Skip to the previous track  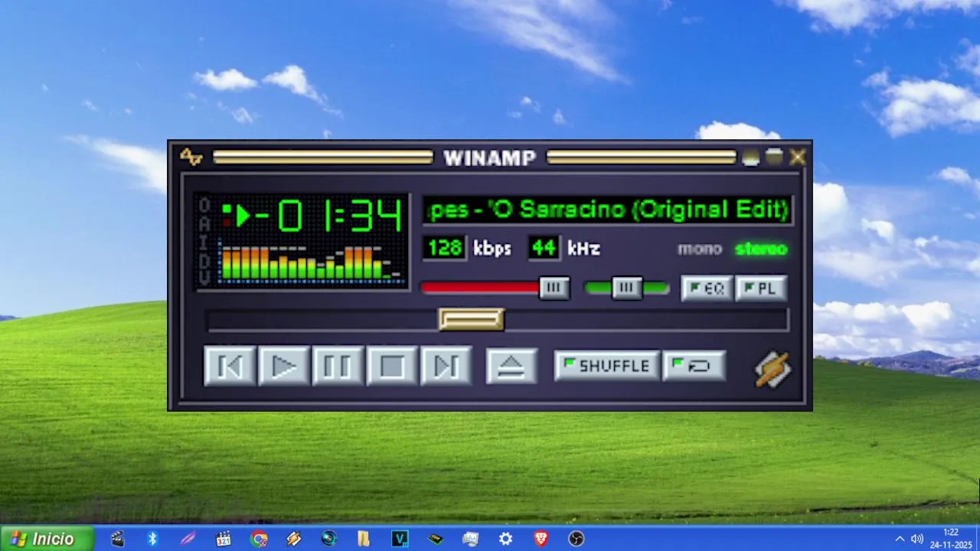pyautogui.click(x=230, y=367)
